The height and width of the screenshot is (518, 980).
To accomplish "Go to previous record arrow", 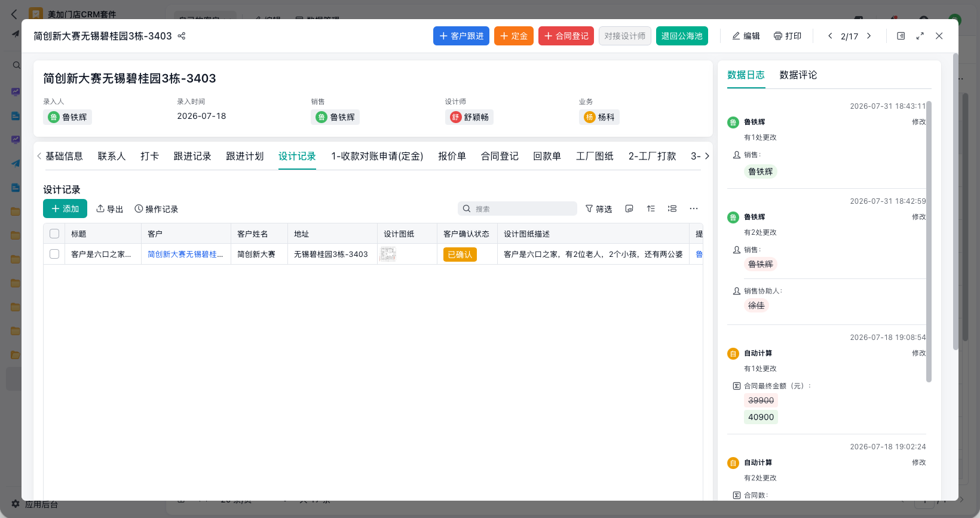I will click(x=830, y=36).
